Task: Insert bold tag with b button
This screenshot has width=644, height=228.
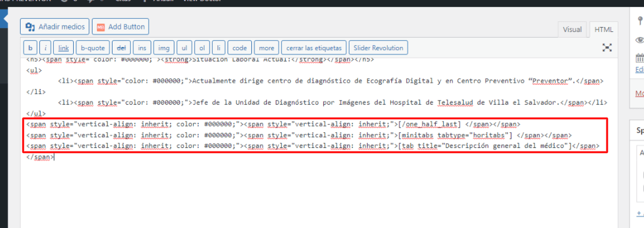Action: pyautogui.click(x=30, y=48)
